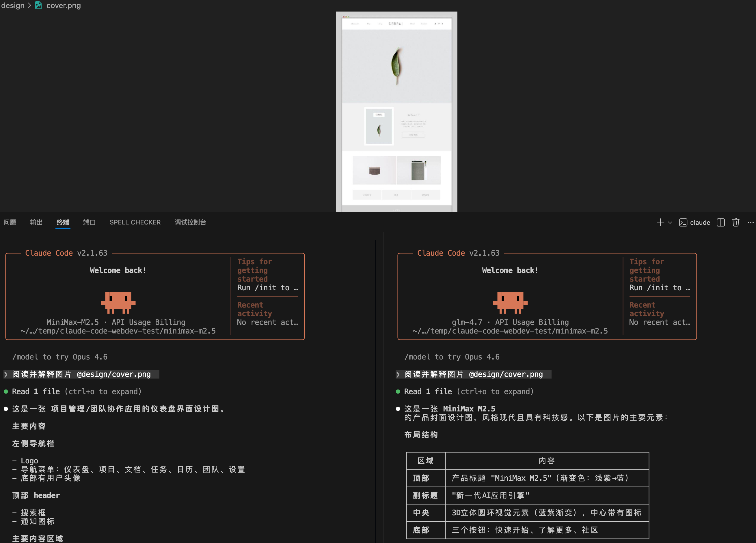Click the claude terminal shell icon
The width and height of the screenshot is (756, 543).
tap(683, 222)
